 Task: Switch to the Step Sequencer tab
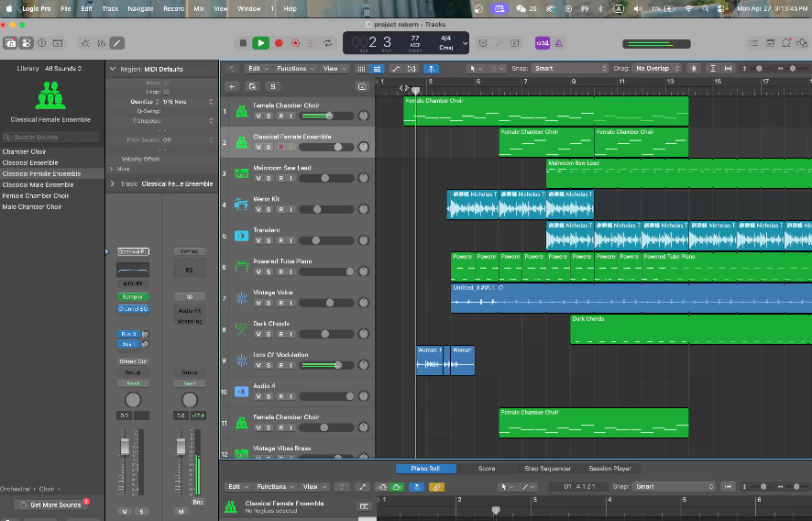[547, 468]
